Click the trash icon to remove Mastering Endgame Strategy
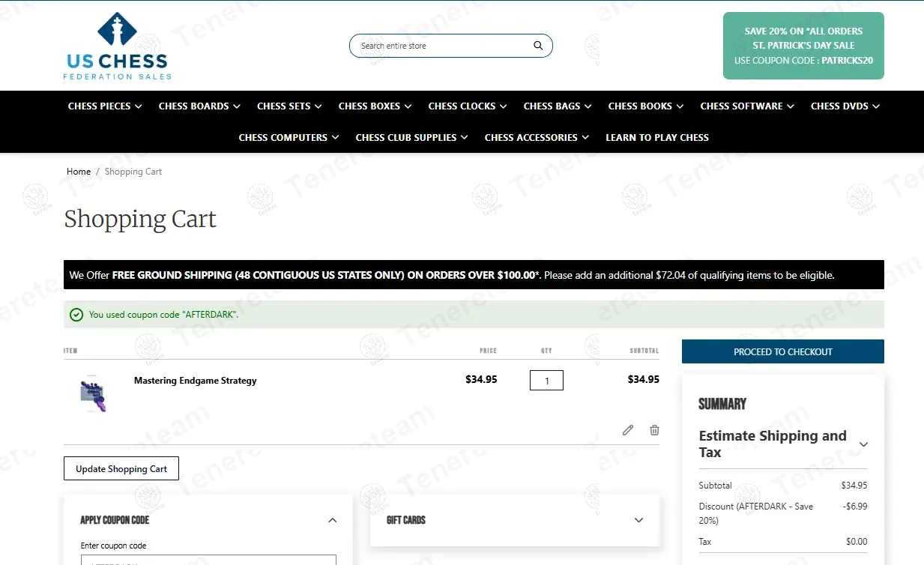Image resolution: width=924 pixels, height=565 pixels. (654, 430)
